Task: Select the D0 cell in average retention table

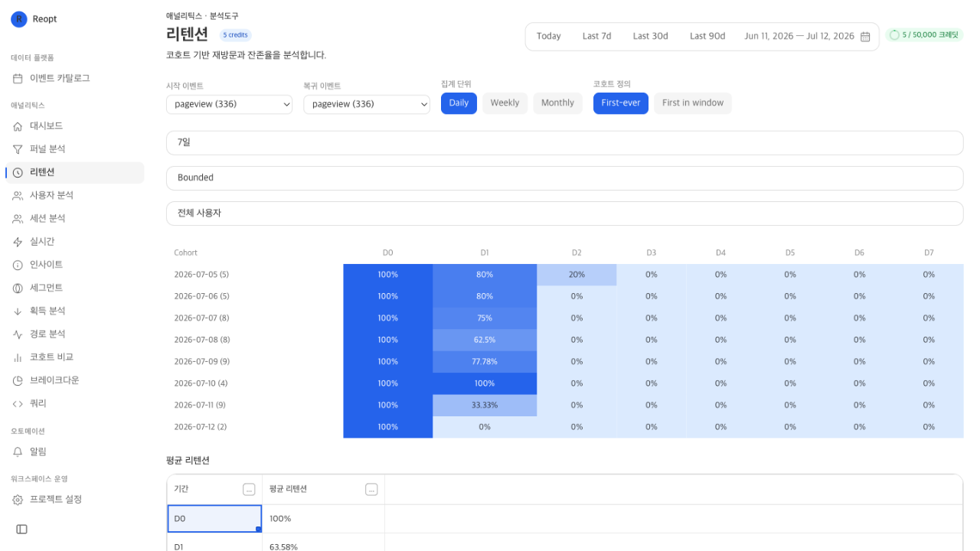Action: point(214,519)
